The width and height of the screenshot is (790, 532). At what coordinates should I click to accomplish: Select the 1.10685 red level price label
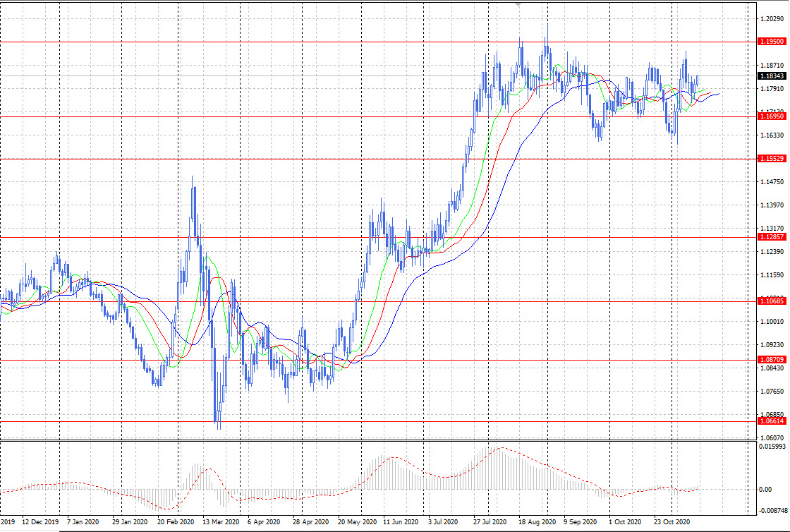pyautogui.click(x=772, y=301)
